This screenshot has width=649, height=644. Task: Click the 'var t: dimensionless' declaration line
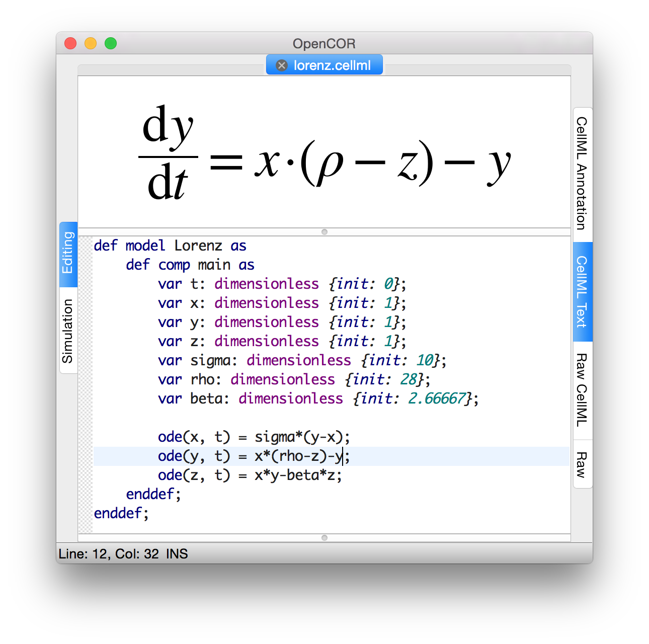[x=282, y=284]
